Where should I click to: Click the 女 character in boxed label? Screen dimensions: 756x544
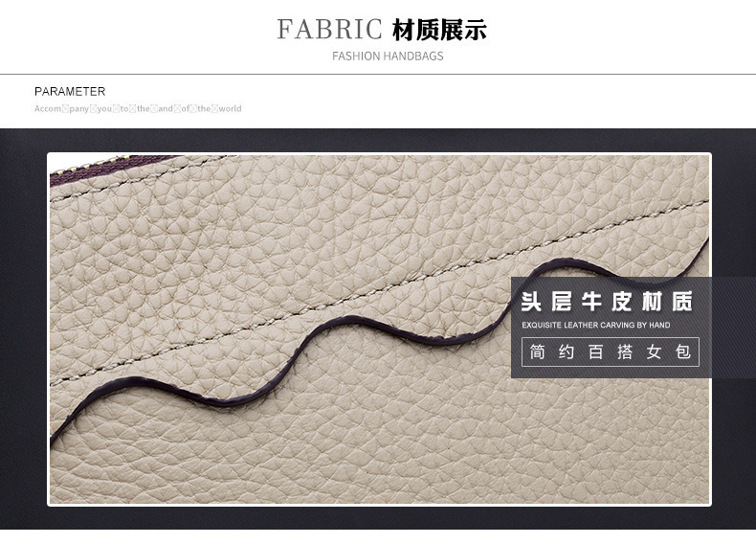[x=654, y=352]
